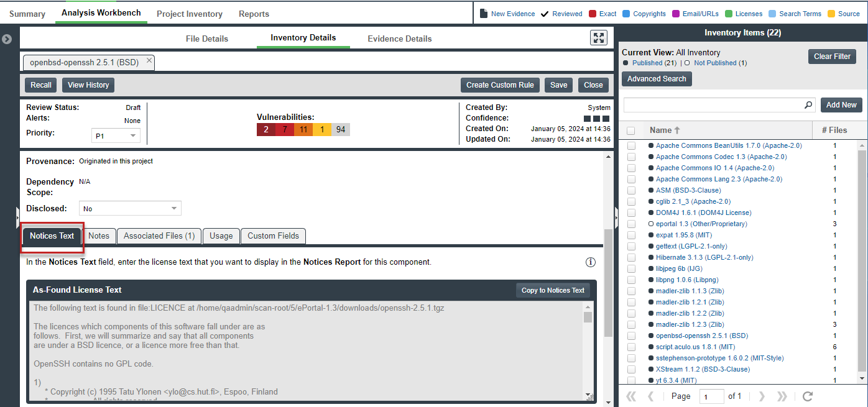
Task: Collapse the right inventory panel splitter
Action: (616, 216)
